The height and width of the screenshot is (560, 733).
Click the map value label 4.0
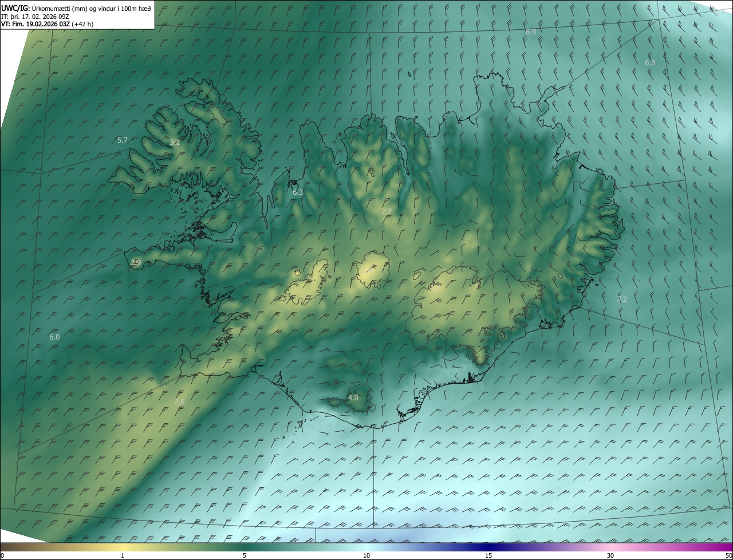pyautogui.click(x=353, y=398)
